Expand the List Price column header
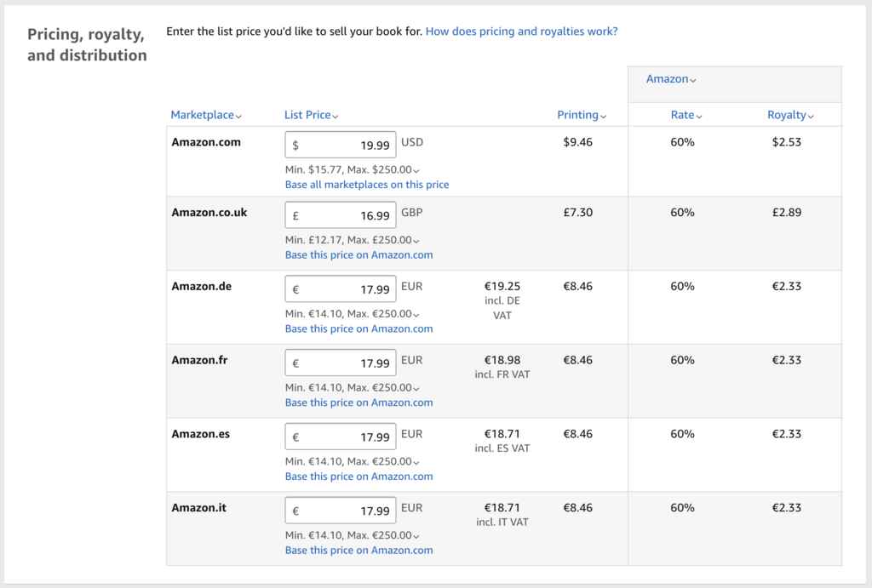Viewport: 872px width, 588px height. pyautogui.click(x=311, y=115)
